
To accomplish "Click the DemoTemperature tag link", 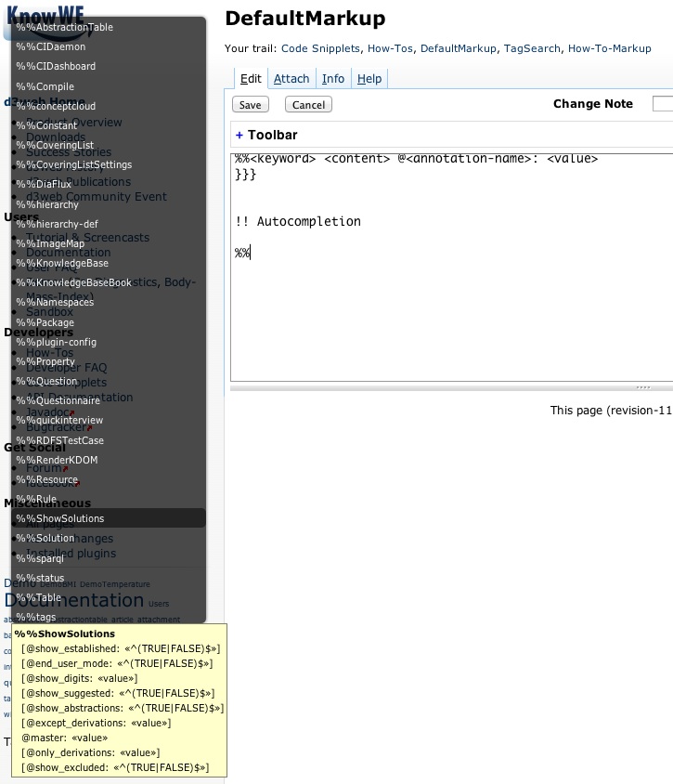I will click(115, 584).
